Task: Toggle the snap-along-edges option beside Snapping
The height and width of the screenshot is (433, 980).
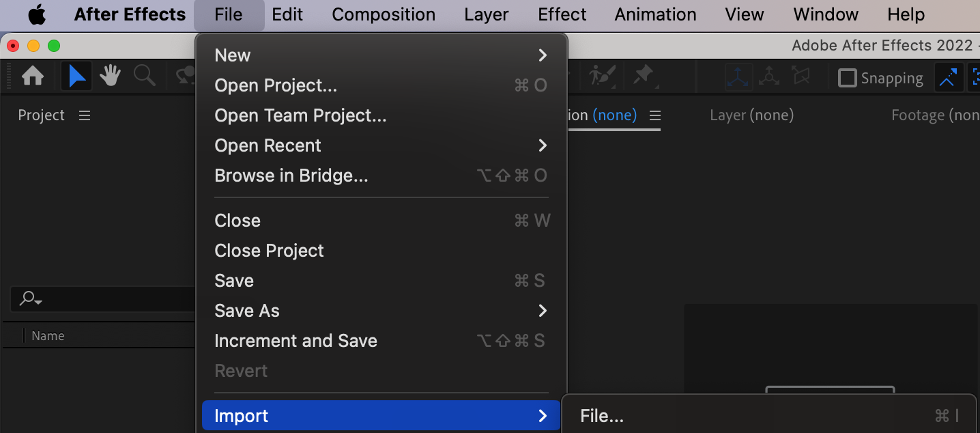Action: 947,78
